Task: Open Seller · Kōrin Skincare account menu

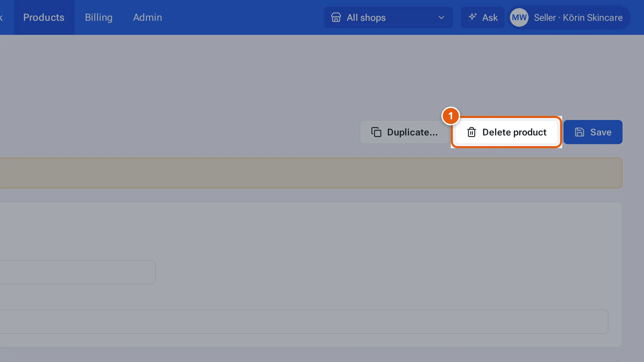Action: pyautogui.click(x=569, y=17)
